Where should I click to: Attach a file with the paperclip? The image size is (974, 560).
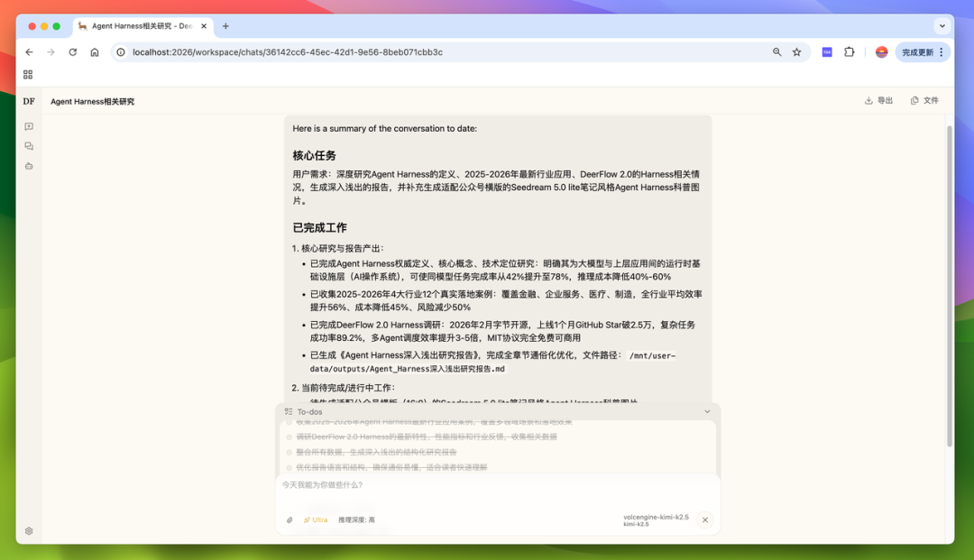tap(289, 519)
